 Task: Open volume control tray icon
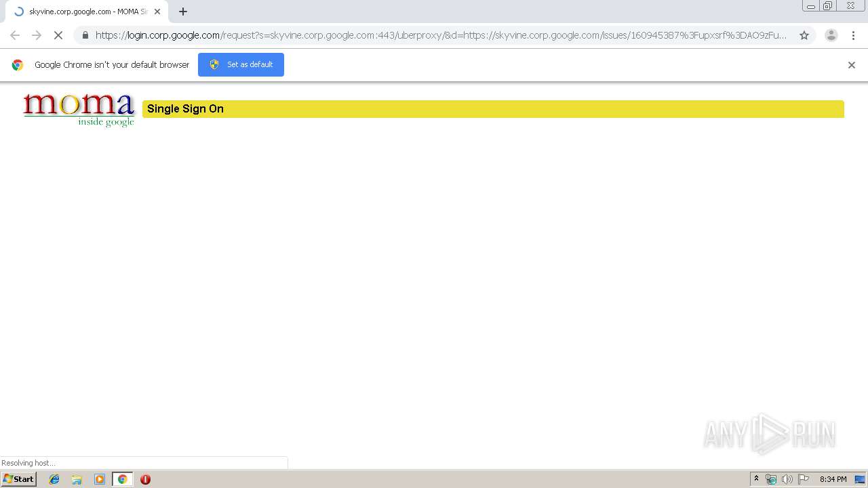pyautogui.click(x=787, y=479)
